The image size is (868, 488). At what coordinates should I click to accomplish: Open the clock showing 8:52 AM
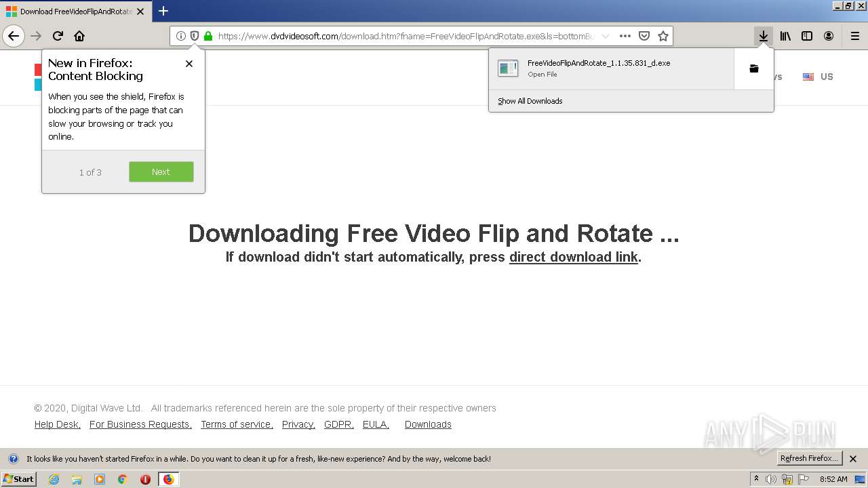click(833, 479)
